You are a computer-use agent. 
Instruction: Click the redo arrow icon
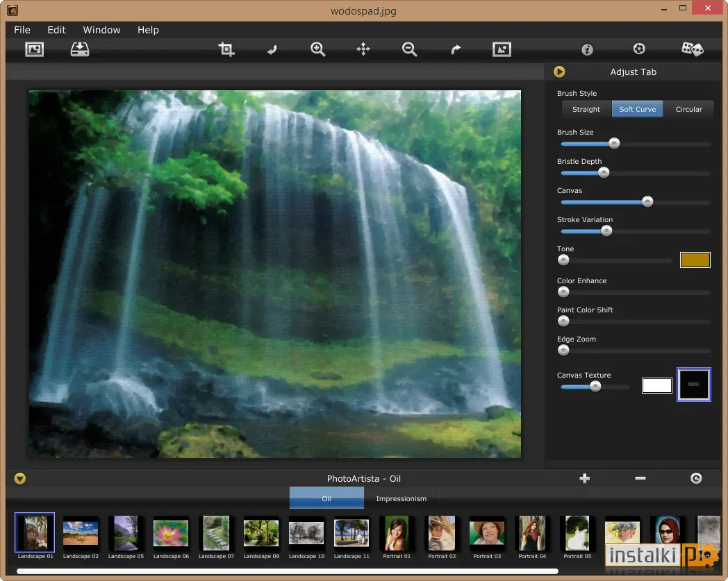click(456, 50)
